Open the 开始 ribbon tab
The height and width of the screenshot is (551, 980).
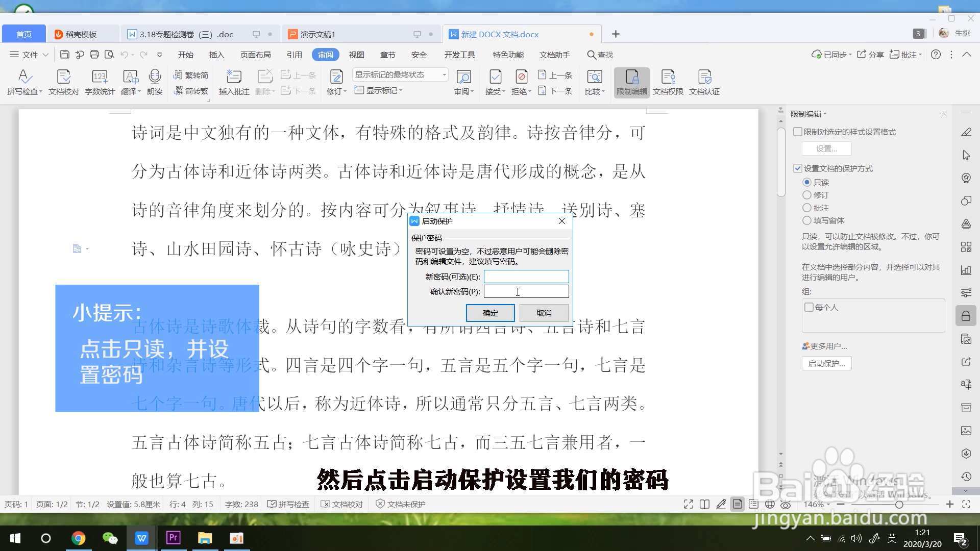pyautogui.click(x=186, y=55)
